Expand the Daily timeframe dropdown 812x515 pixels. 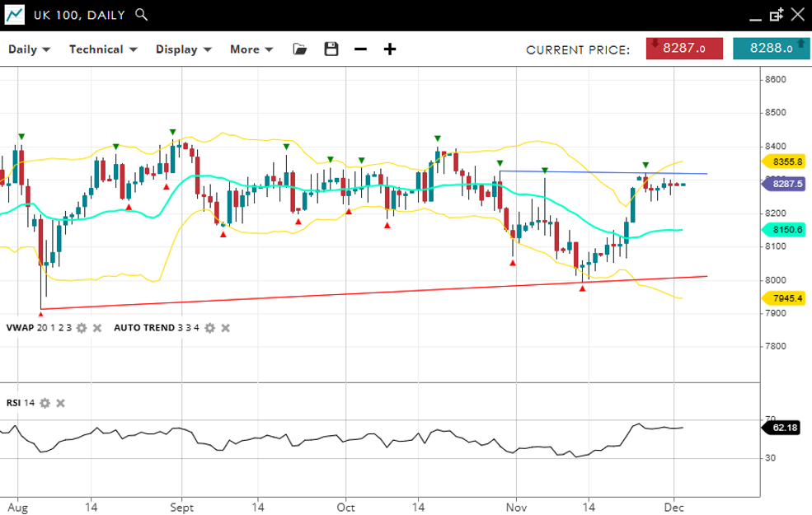29,49
